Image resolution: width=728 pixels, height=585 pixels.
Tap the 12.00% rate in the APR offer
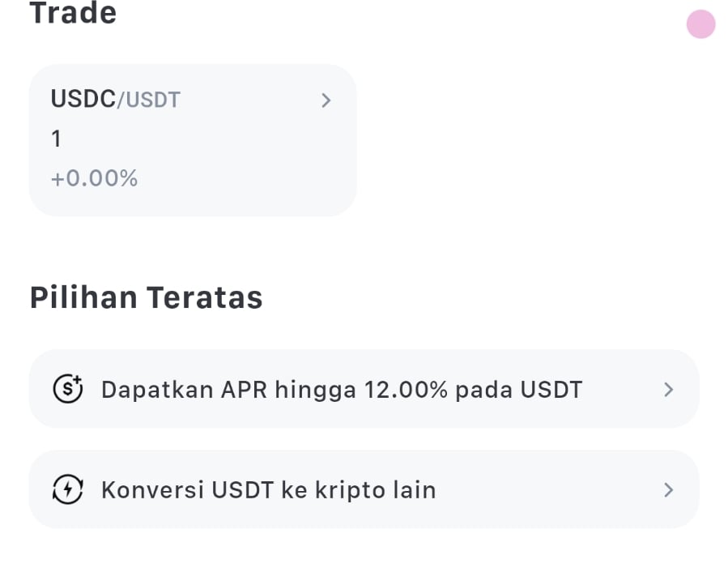[406, 390]
